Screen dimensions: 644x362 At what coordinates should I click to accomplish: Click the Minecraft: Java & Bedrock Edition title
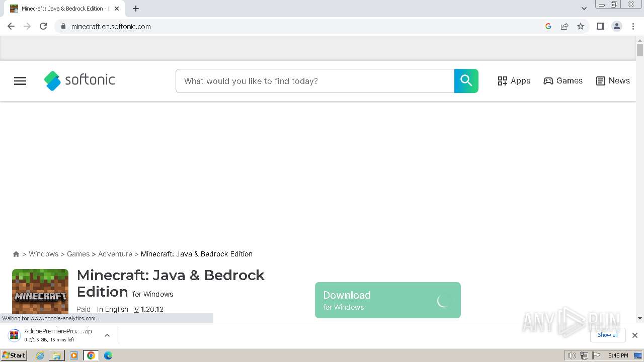pos(171,284)
